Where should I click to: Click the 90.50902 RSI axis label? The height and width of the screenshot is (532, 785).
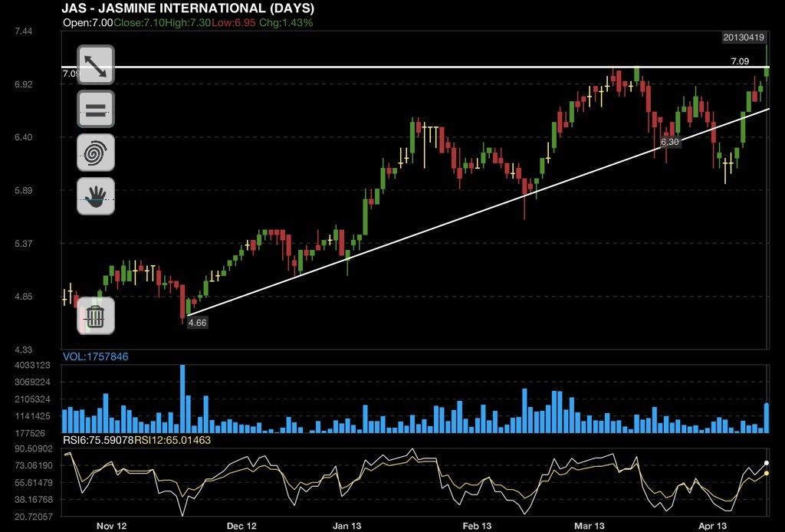click(34, 449)
